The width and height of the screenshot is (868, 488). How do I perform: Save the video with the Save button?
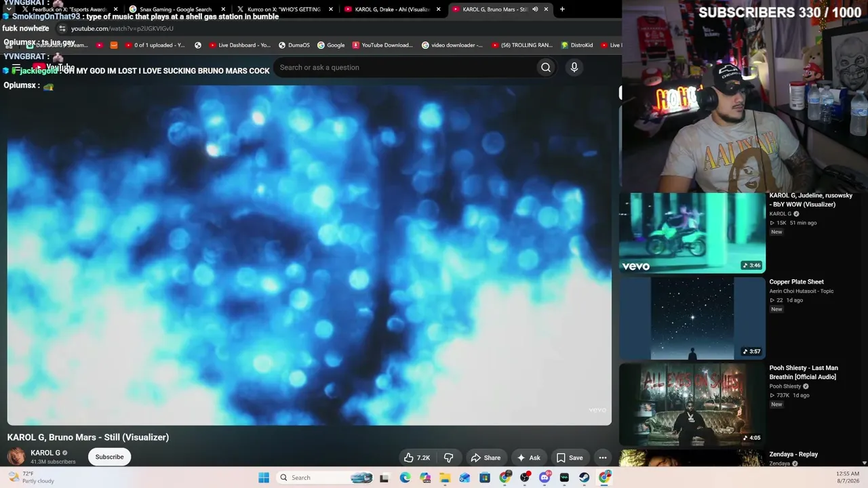(570, 457)
